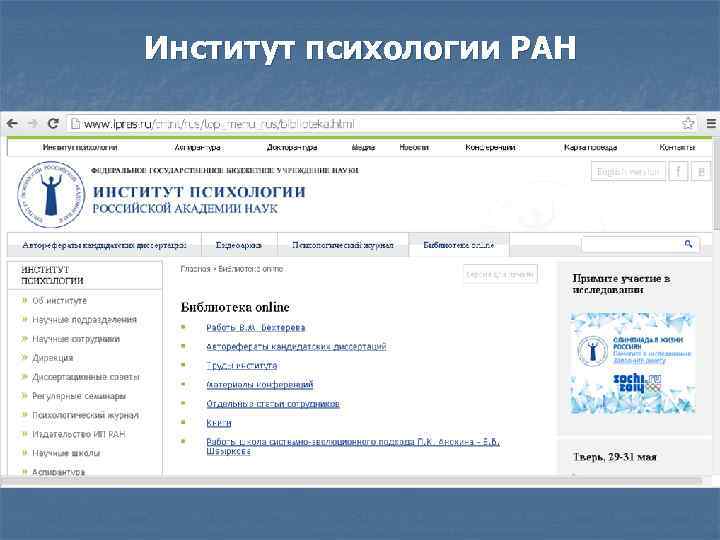
Task: Click the Тверь, 29-31 мая heading
Action: pyautogui.click(x=614, y=457)
